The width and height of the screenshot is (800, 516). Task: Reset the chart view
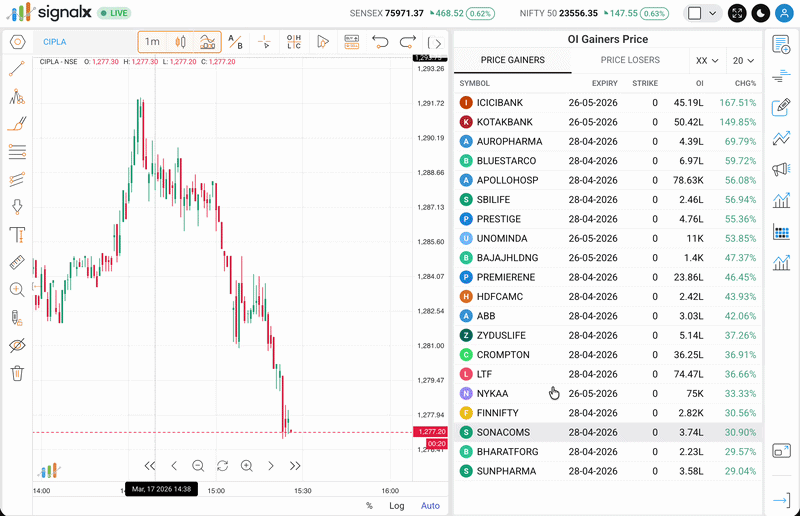pos(222,465)
